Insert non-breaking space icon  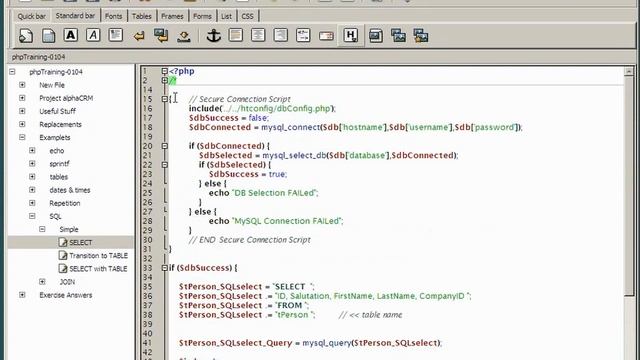[x=184, y=36]
